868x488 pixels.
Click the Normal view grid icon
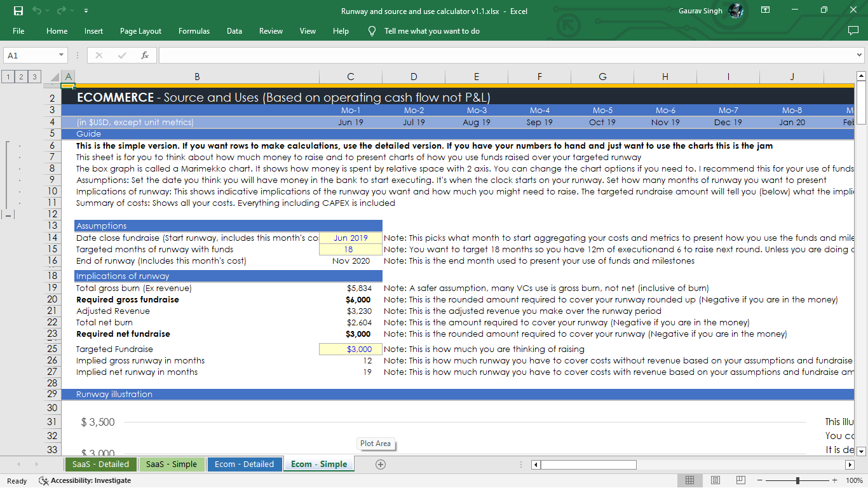tap(689, 480)
